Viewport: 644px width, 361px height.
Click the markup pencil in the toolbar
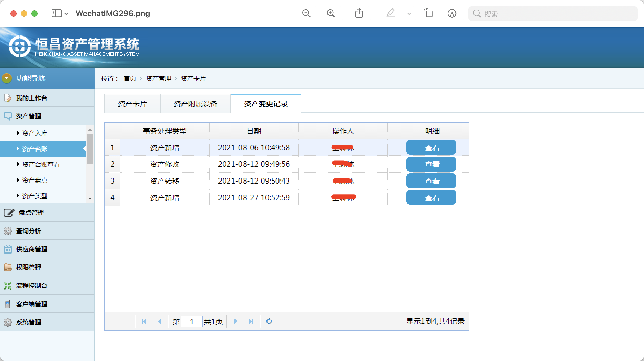[390, 13]
